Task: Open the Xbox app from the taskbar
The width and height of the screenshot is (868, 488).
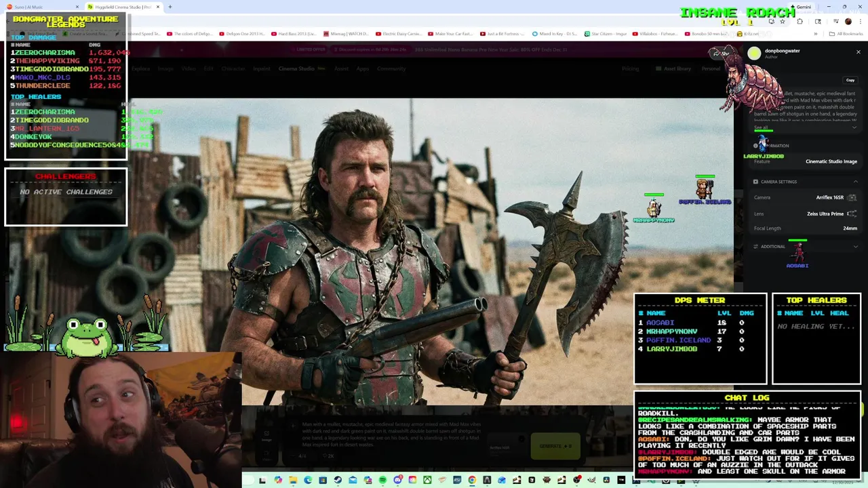Action: (427, 480)
